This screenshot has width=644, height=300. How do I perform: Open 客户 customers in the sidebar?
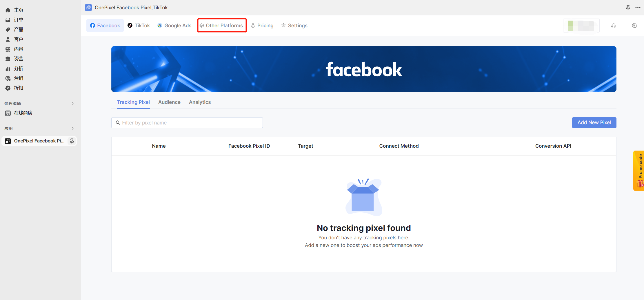[19, 39]
